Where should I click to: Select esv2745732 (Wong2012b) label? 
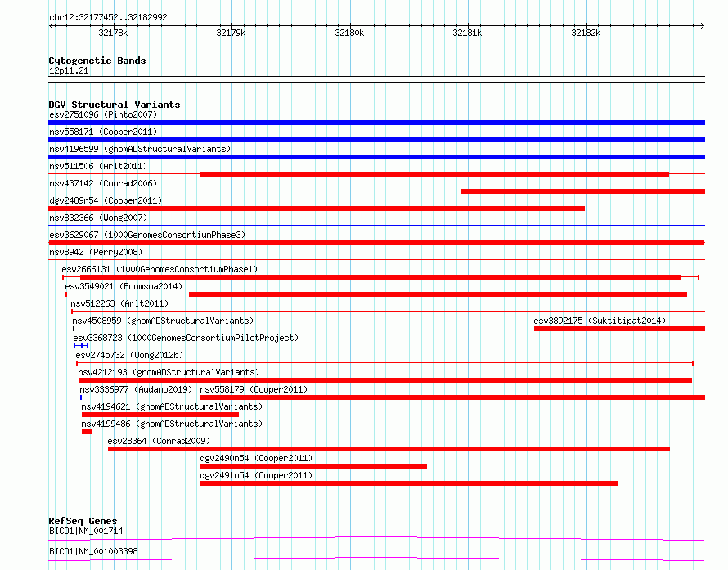tap(129, 355)
